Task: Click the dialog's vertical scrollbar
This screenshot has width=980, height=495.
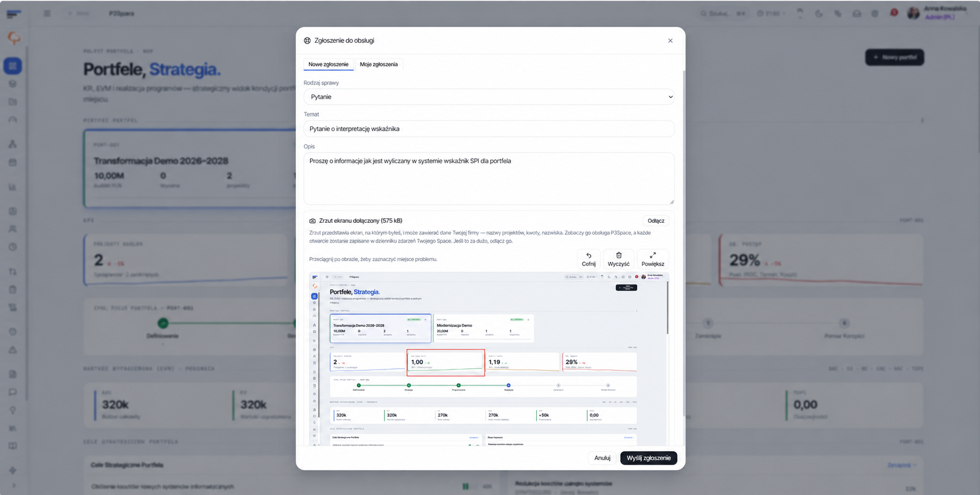Action: [684, 244]
